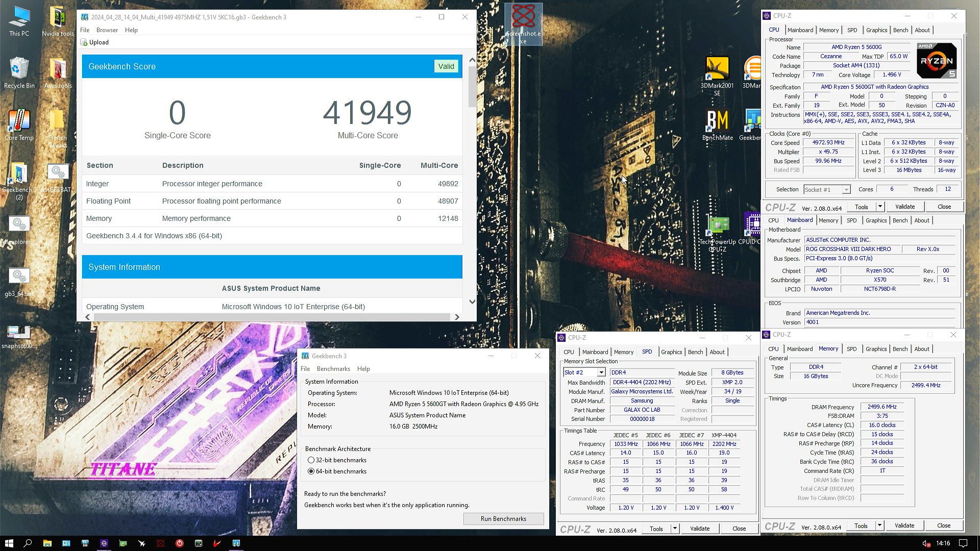Click the green GPU-Z taskbar icon
This screenshot has height=551, width=980.
coord(123,543)
